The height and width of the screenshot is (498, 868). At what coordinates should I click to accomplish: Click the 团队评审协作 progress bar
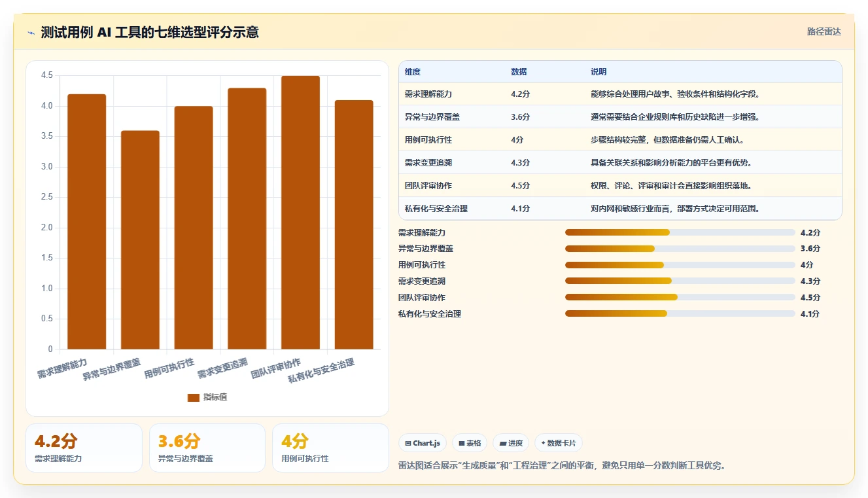click(680, 298)
